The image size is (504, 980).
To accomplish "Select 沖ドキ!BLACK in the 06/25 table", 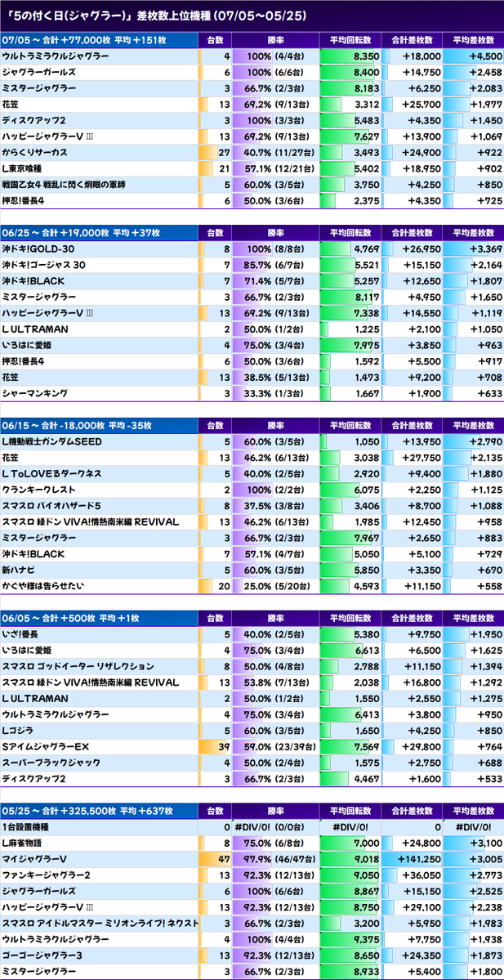I will tap(33, 281).
